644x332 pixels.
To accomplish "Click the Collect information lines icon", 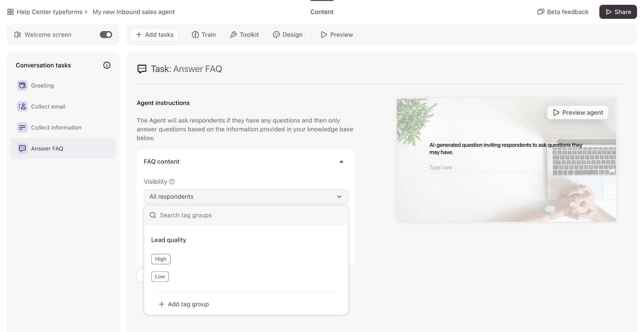I will (x=22, y=128).
